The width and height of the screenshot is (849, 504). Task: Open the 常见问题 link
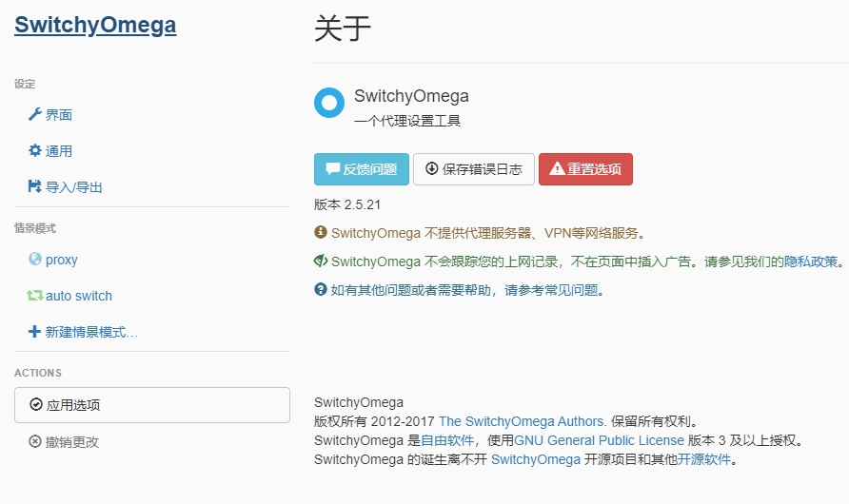(573, 290)
